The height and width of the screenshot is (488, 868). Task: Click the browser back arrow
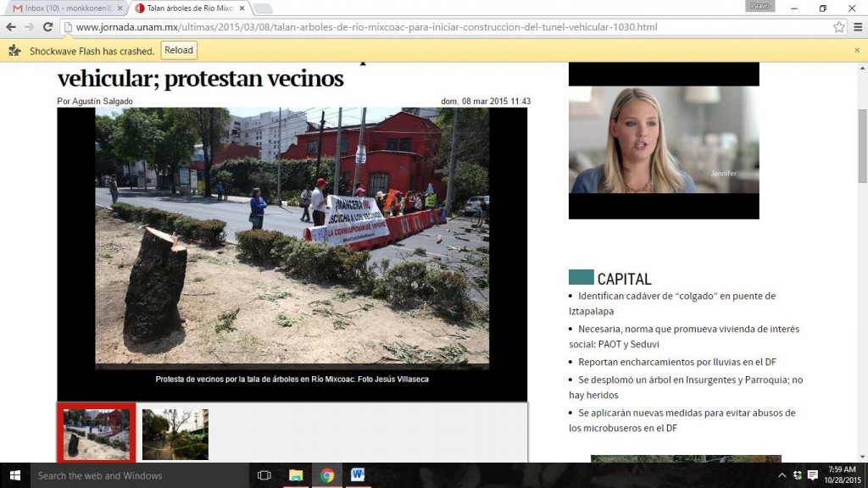11,27
